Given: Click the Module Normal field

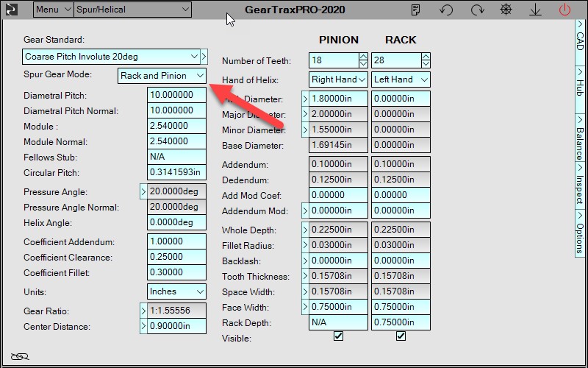Looking at the screenshot, I should (176, 141).
